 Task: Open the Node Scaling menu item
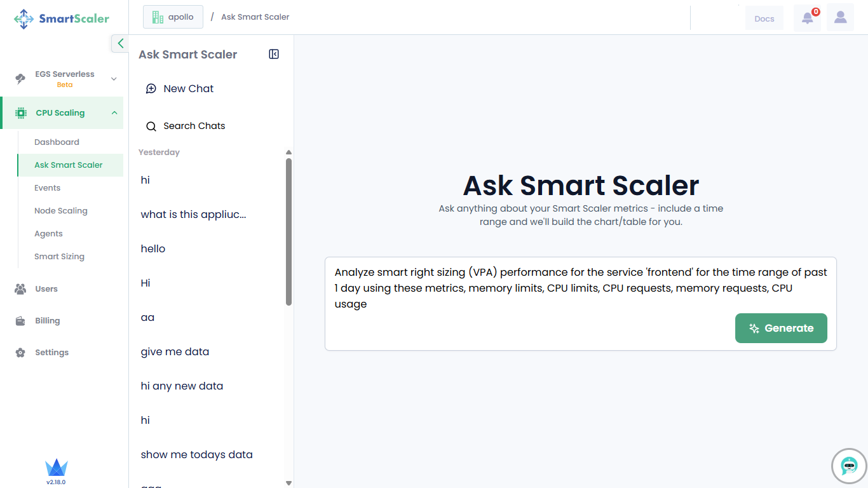[x=61, y=211]
